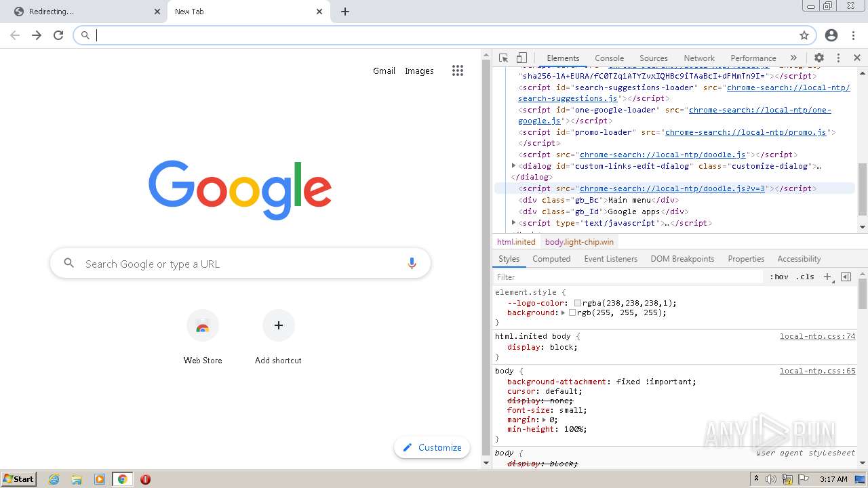Open local-ntp.css:74 source link

pos(817,336)
